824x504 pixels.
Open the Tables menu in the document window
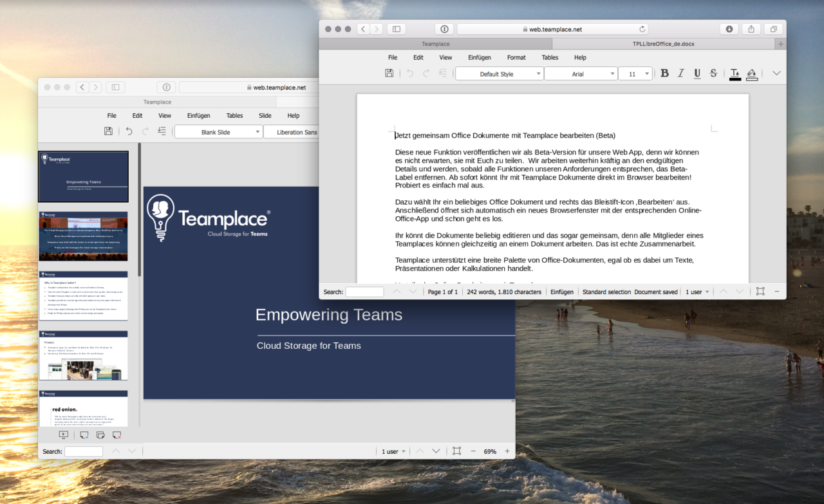(550, 57)
